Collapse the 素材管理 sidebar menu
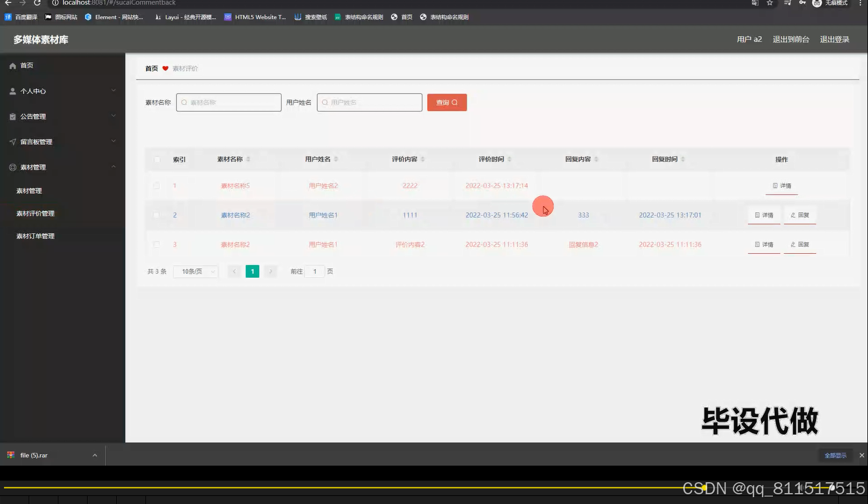This screenshot has width=868, height=504. pyautogui.click(x=62, y=167)
